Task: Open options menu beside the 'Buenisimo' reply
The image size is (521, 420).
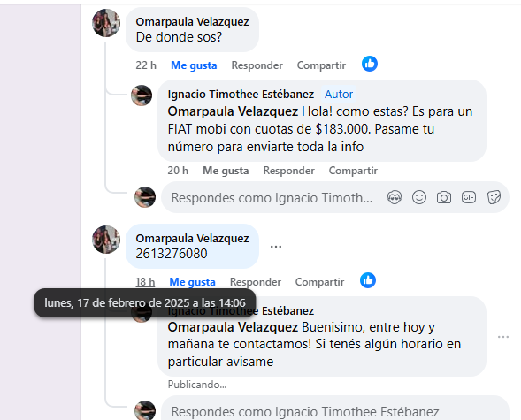Action: 503,337
